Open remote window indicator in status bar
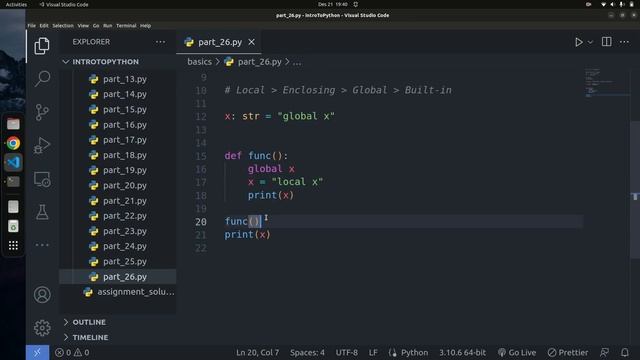 click(x=37, y=353)
